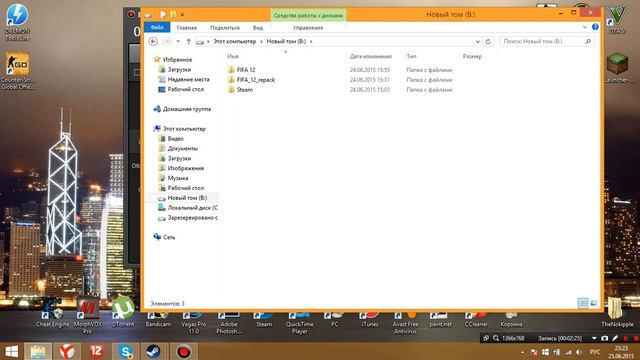Expand the address bar history dropdown
The image size is (640, 360).
point(478,41)
